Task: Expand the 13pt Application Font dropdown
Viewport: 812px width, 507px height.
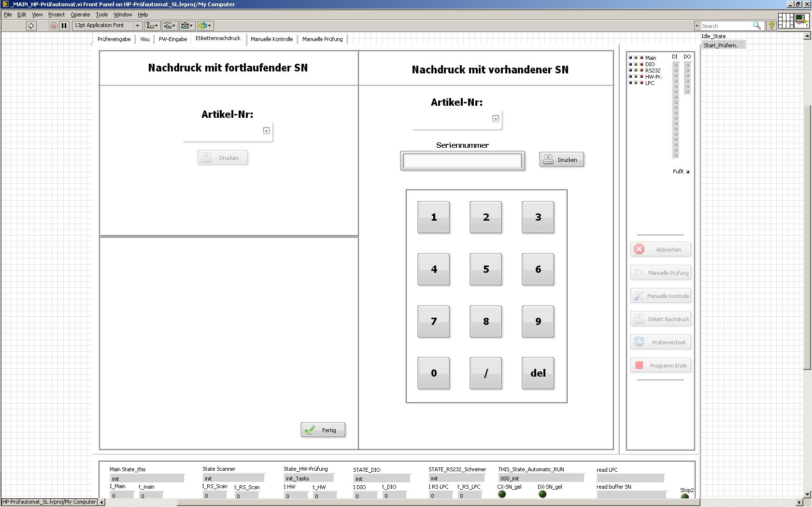Action: pyautogui.click(x=137, y=26)
